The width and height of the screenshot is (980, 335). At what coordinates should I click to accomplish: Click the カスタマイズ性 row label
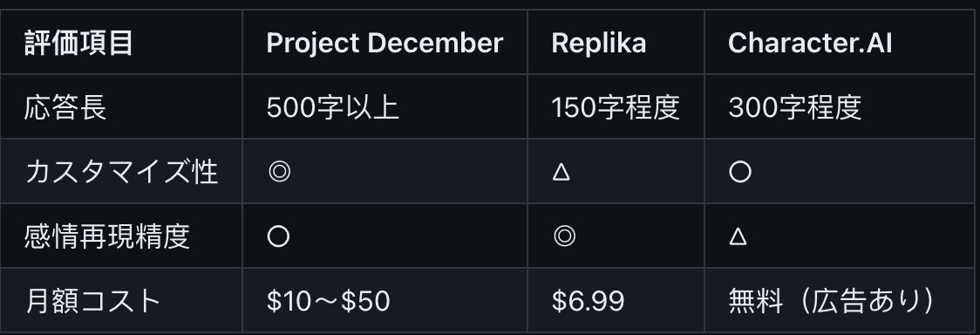(121, 172)
